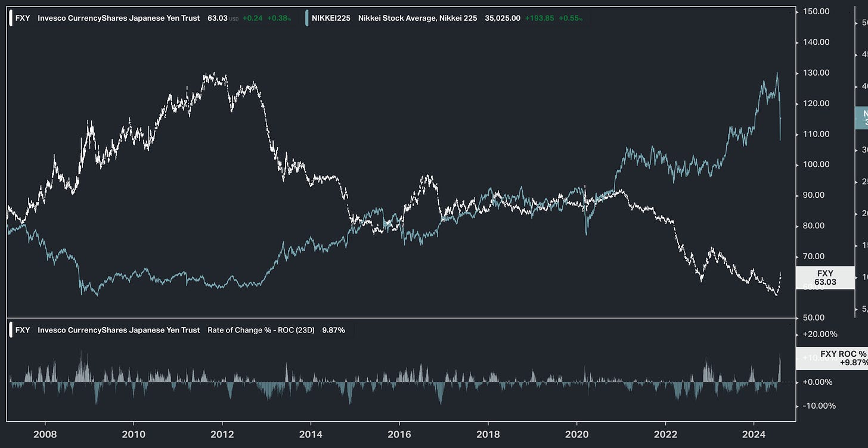Screen dimensions: 868x448
Task: Click the 35,025.00 Nikkei value
Action: [x=503, y=18]
